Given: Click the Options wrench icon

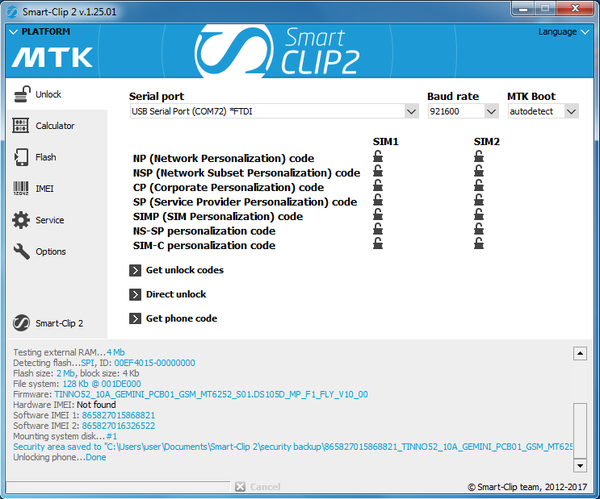Looking at the screenshot, I should (x=20, y=251).
